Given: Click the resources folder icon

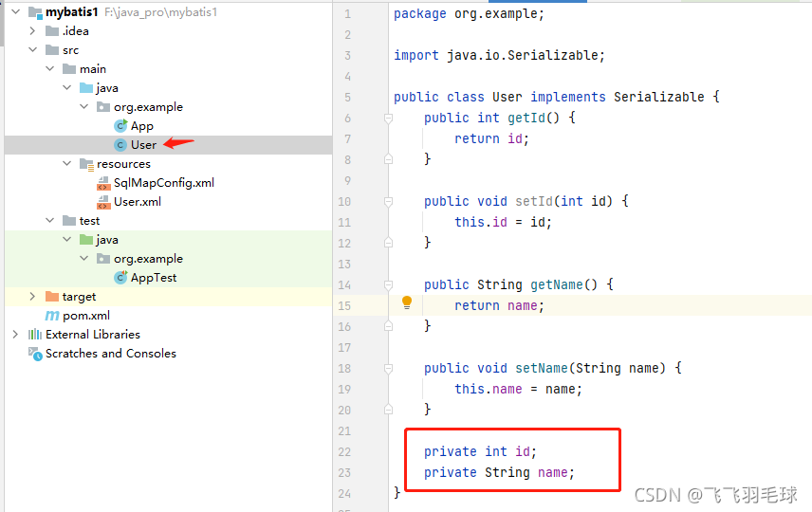Looking at the screenshot, I should click(86, 164).
